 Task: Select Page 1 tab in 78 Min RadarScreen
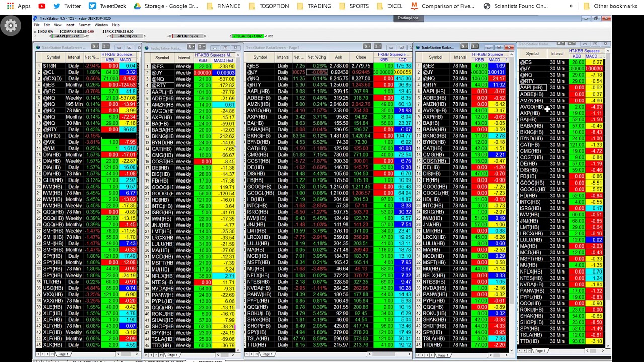[442, 355]
